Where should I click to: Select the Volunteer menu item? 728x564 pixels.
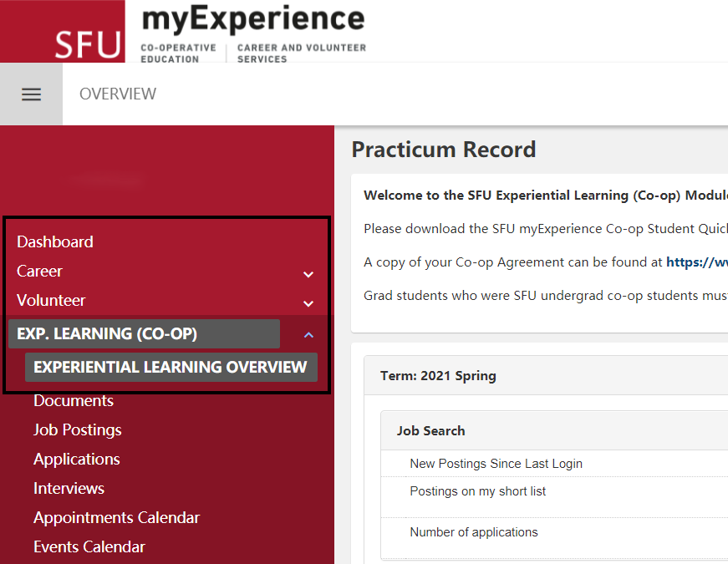(51, 300)
